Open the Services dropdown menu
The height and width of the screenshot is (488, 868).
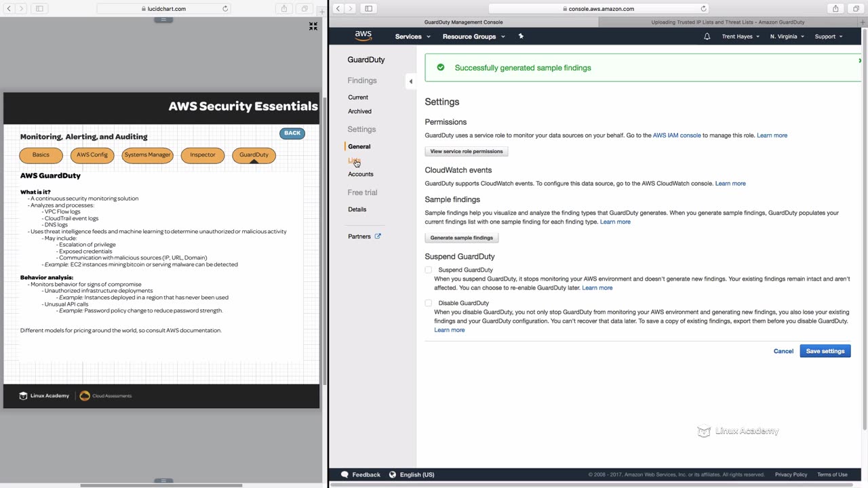[412, 37]
